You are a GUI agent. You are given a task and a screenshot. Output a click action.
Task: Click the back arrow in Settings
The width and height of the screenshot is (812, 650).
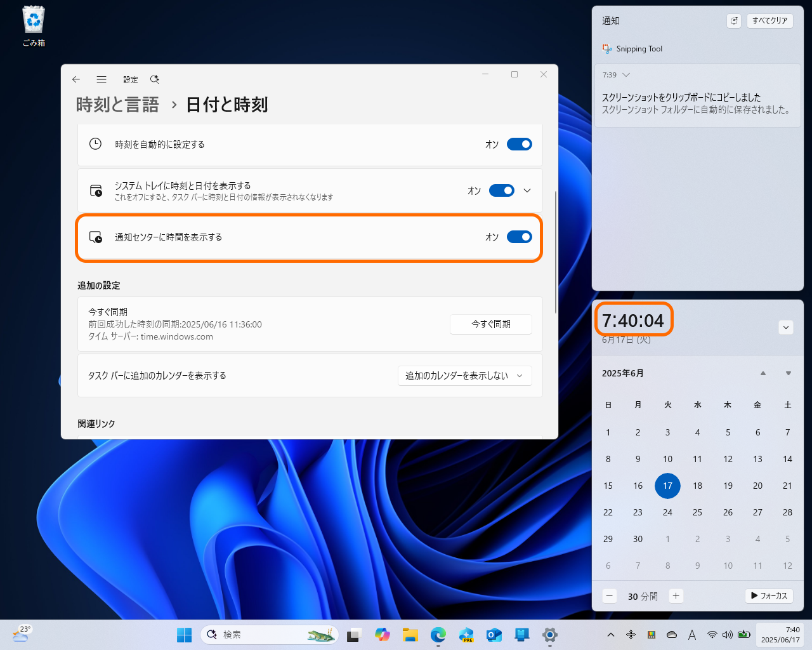tap(76, 79)
